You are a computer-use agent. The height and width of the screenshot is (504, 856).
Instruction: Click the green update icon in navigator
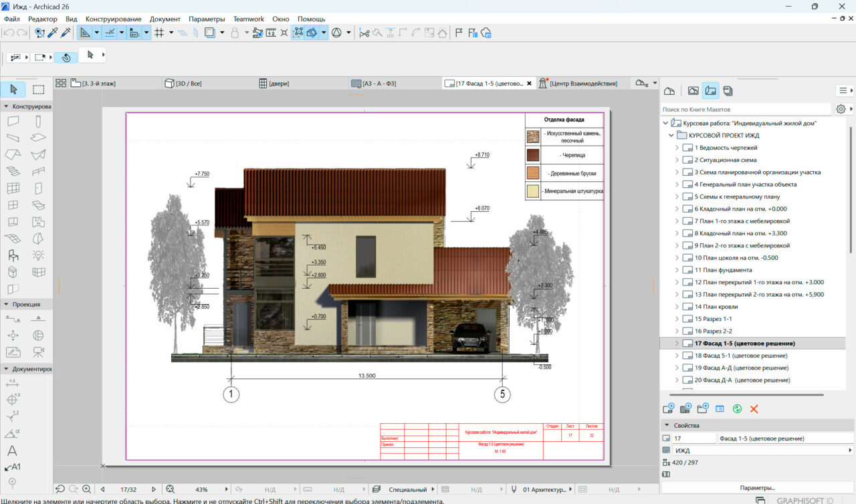tap(737, 408)
